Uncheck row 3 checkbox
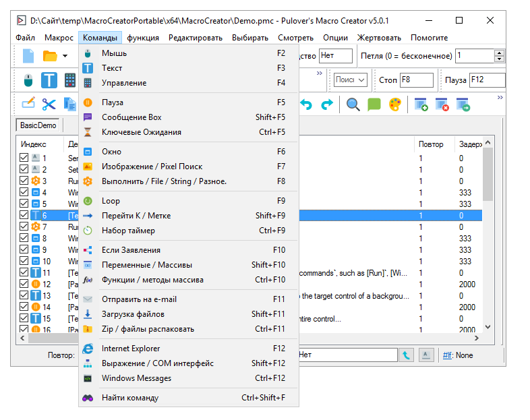 pyautogui.click(x=24, y=181)
